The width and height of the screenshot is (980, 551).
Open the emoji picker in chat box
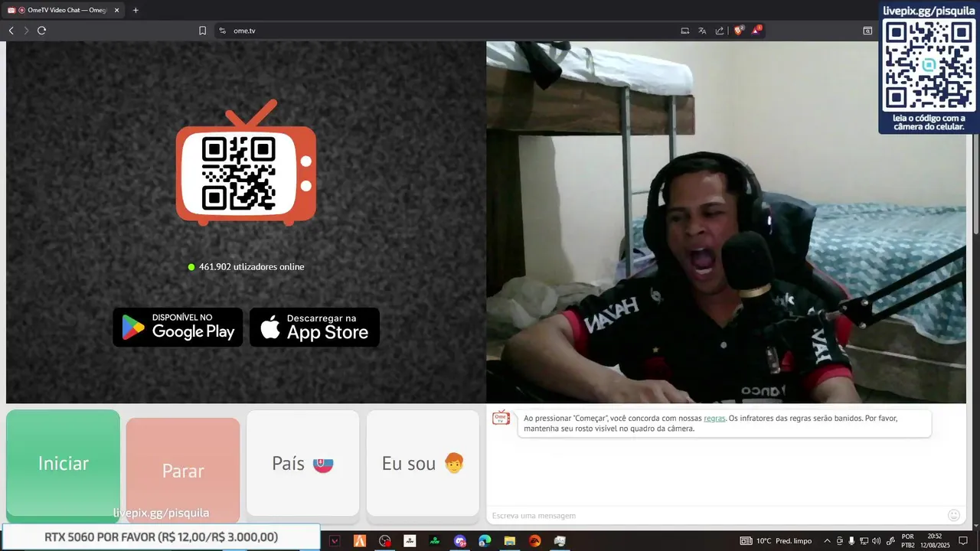coord(954,516)
